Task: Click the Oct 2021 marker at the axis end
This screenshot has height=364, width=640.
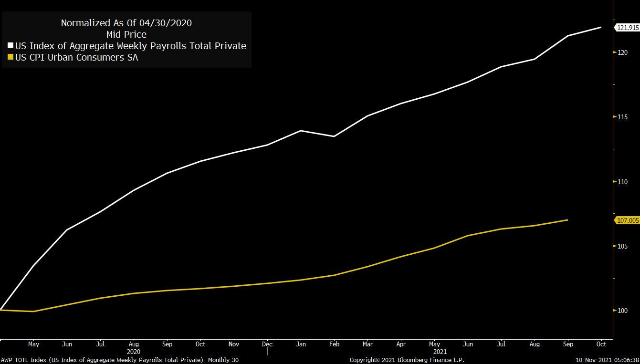Action: point(601,344)
